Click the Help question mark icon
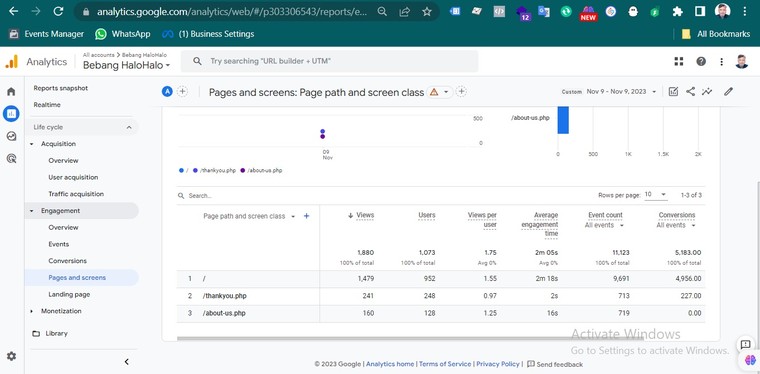 coord(701,62)
